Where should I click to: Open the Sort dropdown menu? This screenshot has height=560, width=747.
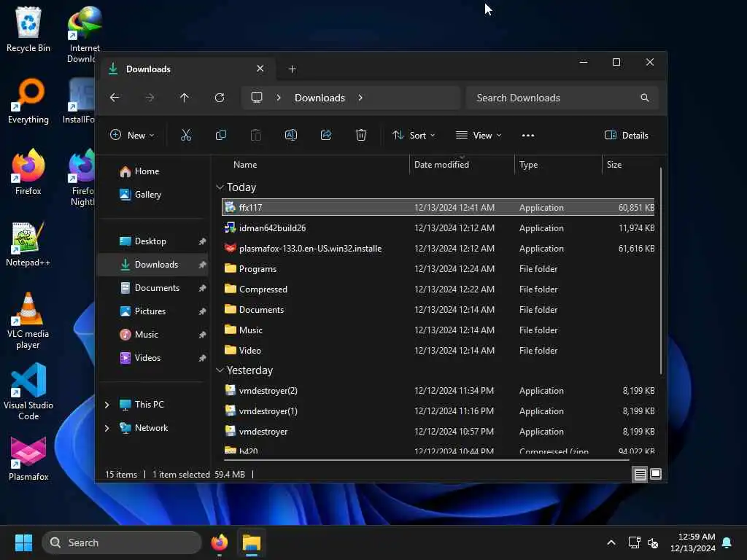[414, 136]
